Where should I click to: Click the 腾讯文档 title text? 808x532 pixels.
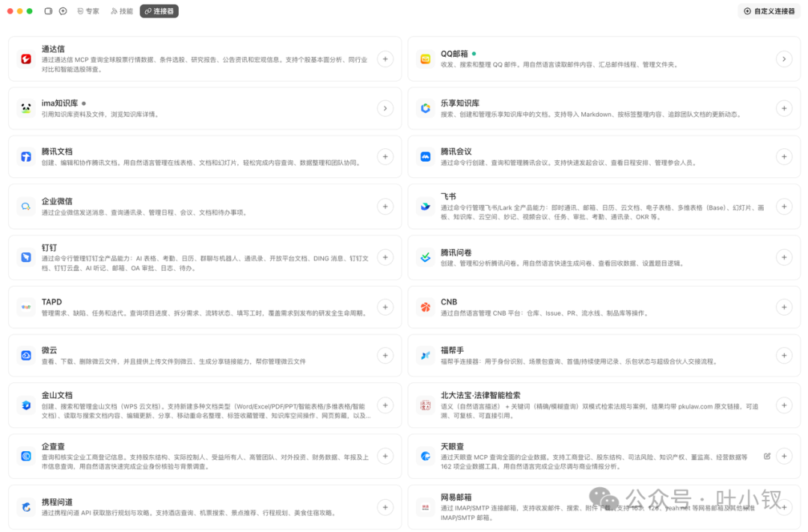(57, 152)
